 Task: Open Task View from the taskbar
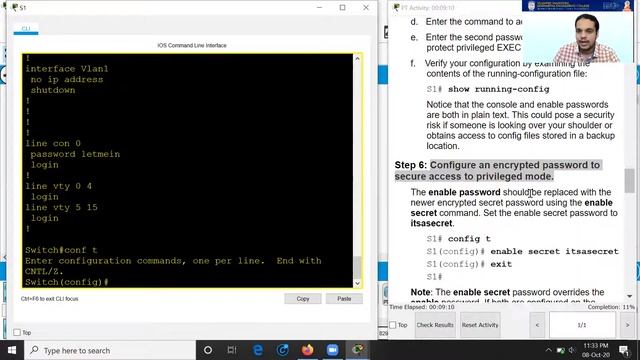click(x=232, y=350)
